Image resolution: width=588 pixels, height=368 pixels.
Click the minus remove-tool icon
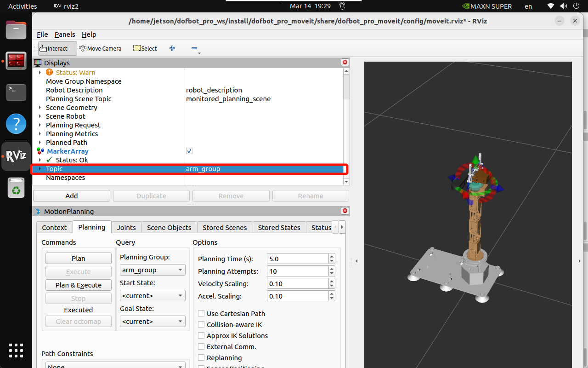[194, 48]
